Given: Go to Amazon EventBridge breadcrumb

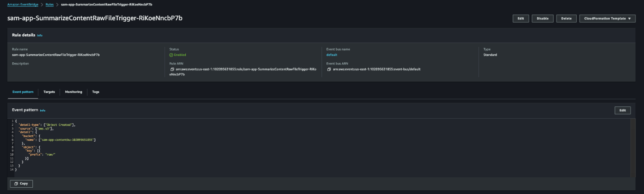Looking at the screenshot, I should [23, 4].
